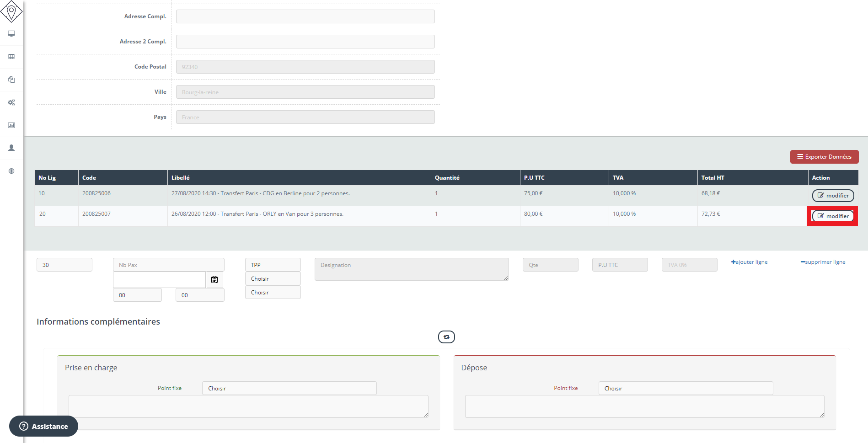Click the supprimer ligne link
The image size is (868, 443).
[x=823, y=262]
